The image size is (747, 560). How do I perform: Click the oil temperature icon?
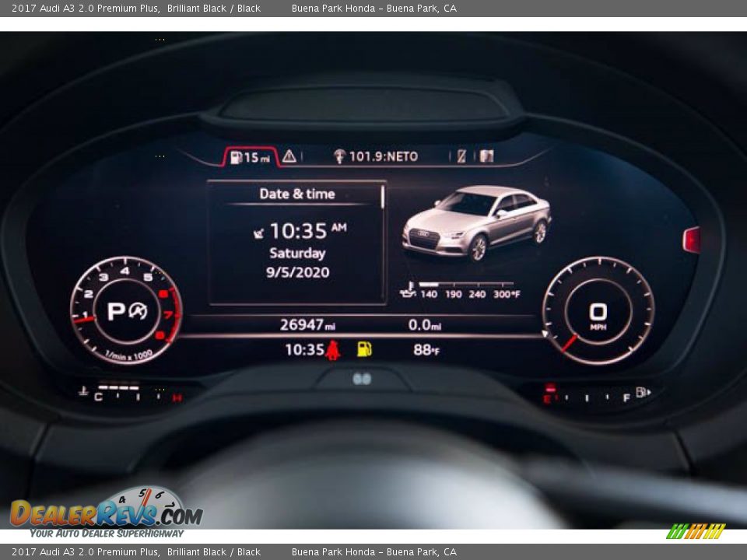click(x=408, y=290)
